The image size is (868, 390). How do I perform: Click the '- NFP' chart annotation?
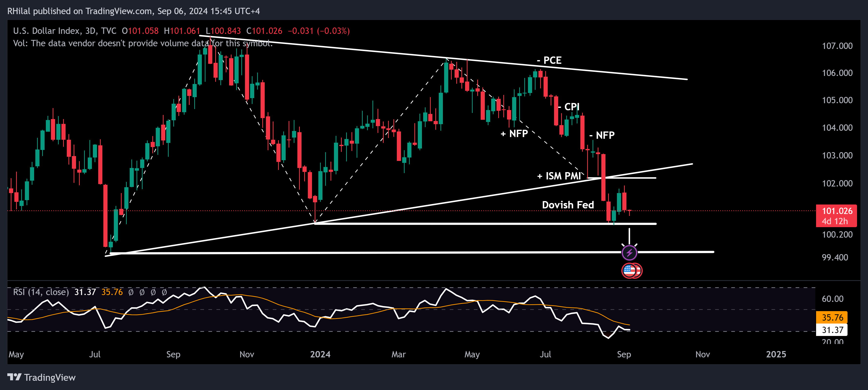click(602, 135)
